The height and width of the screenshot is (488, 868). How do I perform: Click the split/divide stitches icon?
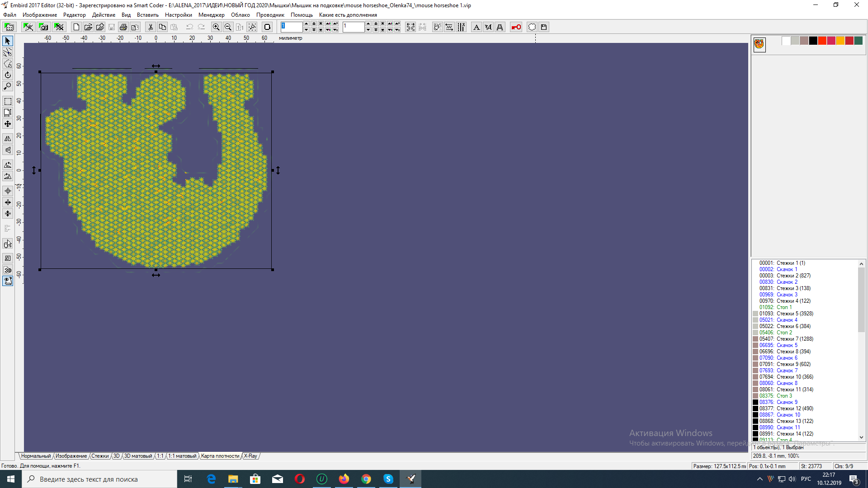[410, 27]
